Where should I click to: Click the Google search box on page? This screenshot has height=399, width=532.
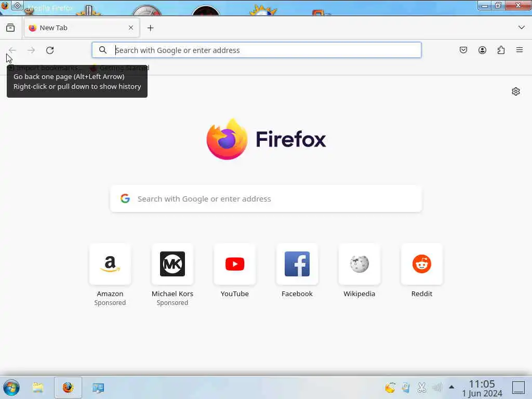(266, 199)
